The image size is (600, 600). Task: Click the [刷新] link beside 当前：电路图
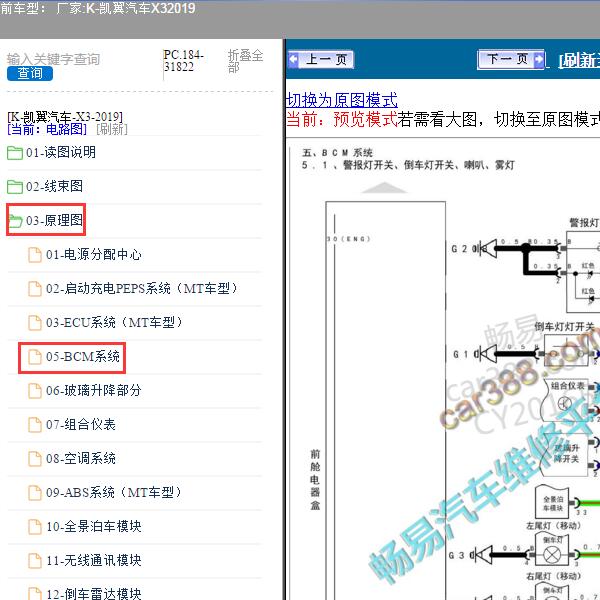[111, 129]
